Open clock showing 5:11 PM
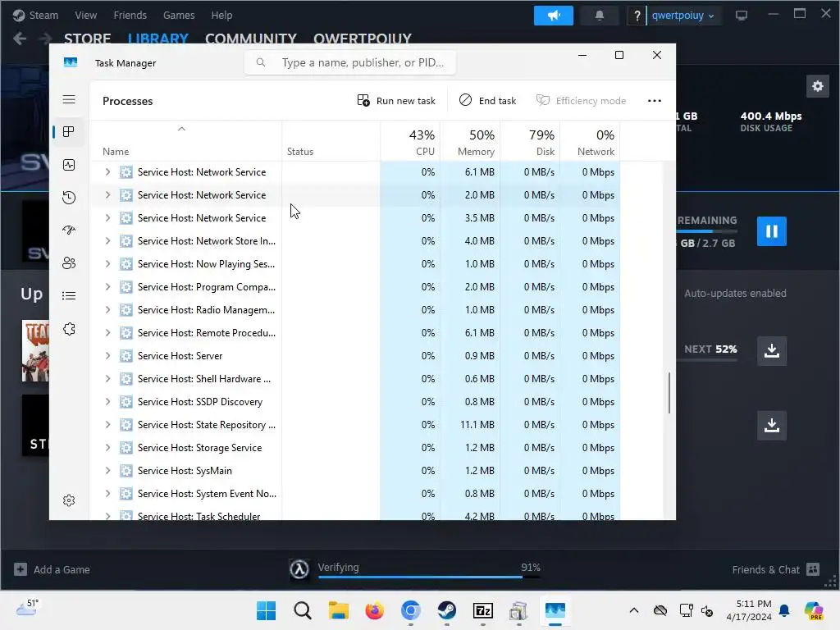Image resolution: width=840 pixels, height=630 pixels. click(x=748, y=610)
